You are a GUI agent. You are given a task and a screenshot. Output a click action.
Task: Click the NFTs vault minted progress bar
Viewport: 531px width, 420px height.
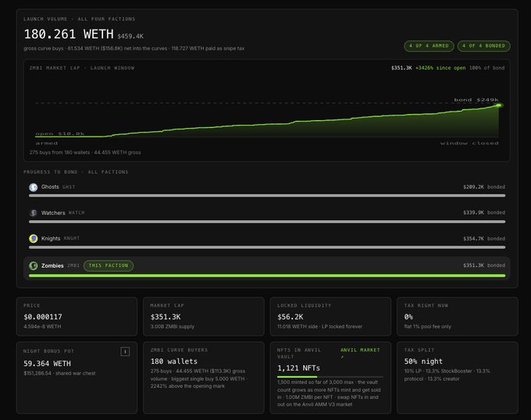pyautogui.click(x=330, y=377)
